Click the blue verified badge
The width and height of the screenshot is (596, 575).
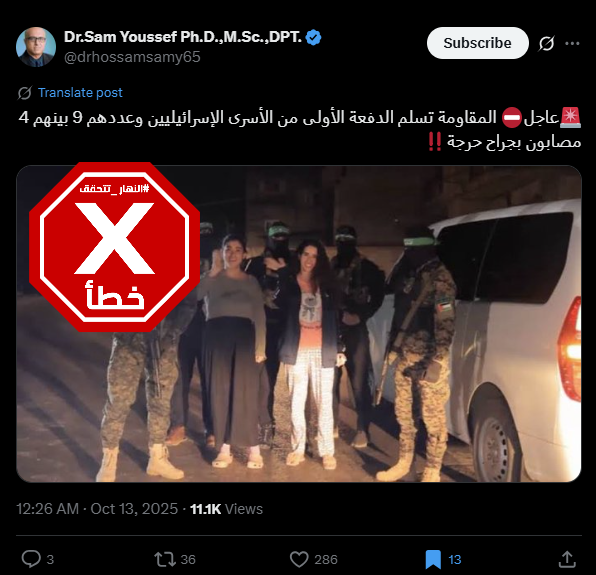(314, 37)
